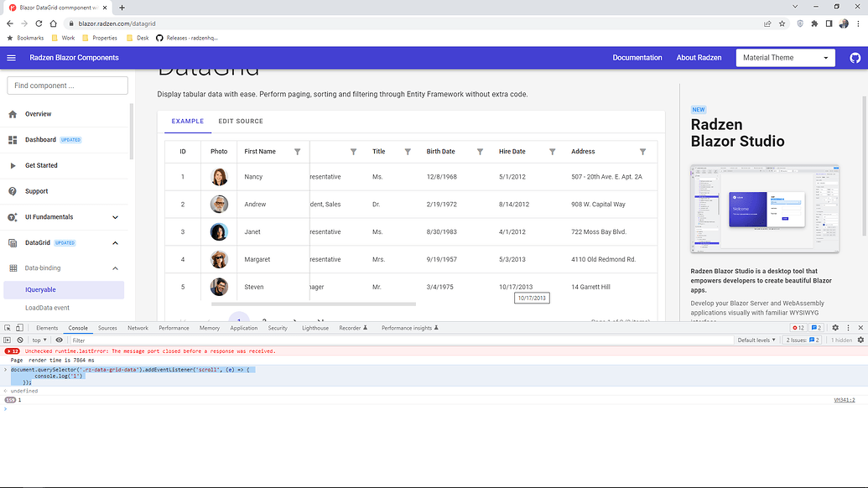Activate the DevTools inspect element picker
Viewport: 868px width, 488px height.
[x=8, y=328]
